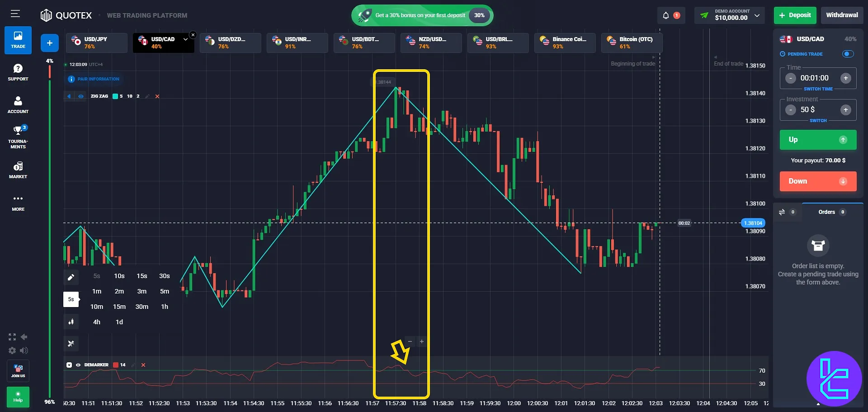Switch to the USD/JPY asset tab
Screen dimensions: 868x412
click(x=97, y=43)
